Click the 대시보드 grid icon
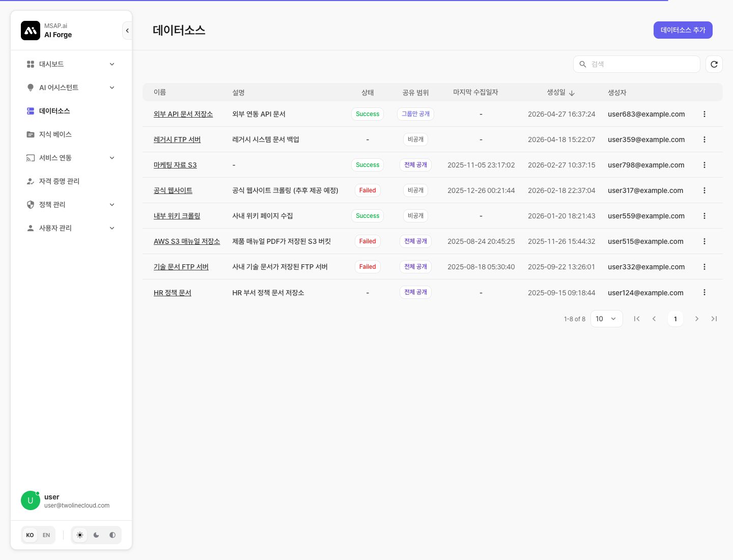The height and width of the screenshot is (560, 733). click(x=31, y=64)
